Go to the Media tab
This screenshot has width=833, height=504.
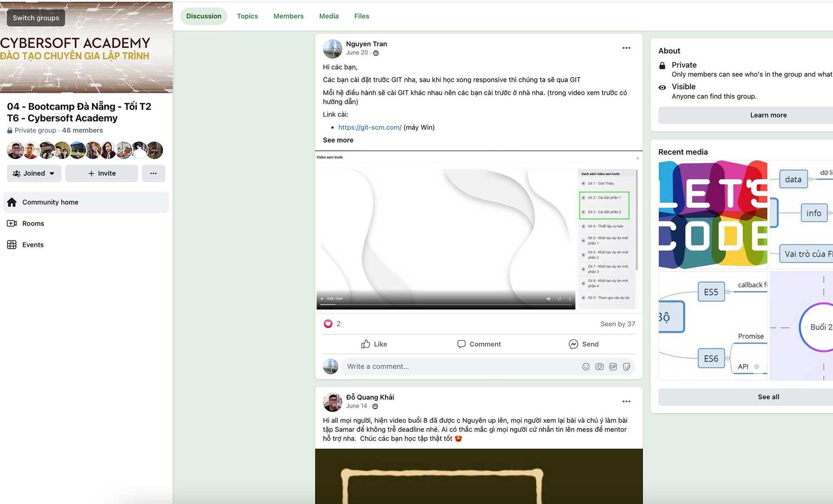(329, 16)
